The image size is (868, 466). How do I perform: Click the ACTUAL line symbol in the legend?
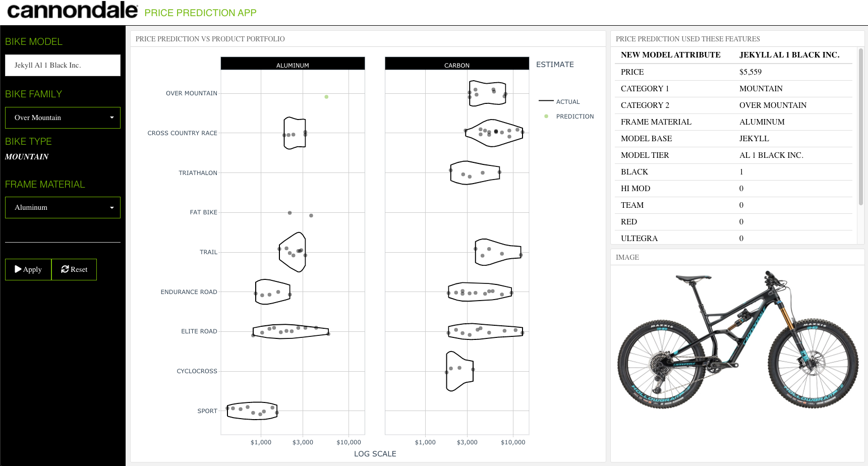pyautogui.click(x=546, y=101)
